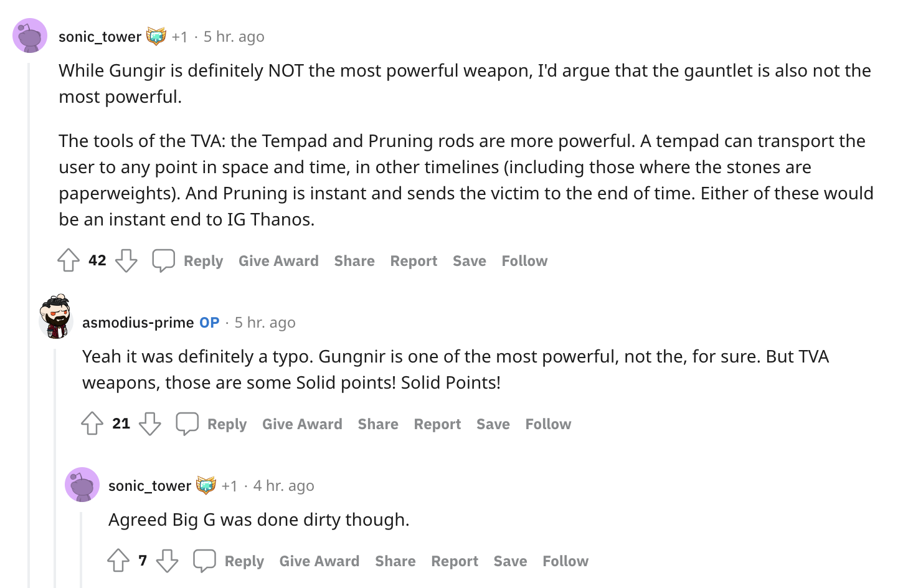Collapse asmodius-prime's reply thread line
This screenshot has width=913, height=588.
[x=55, y=468]
